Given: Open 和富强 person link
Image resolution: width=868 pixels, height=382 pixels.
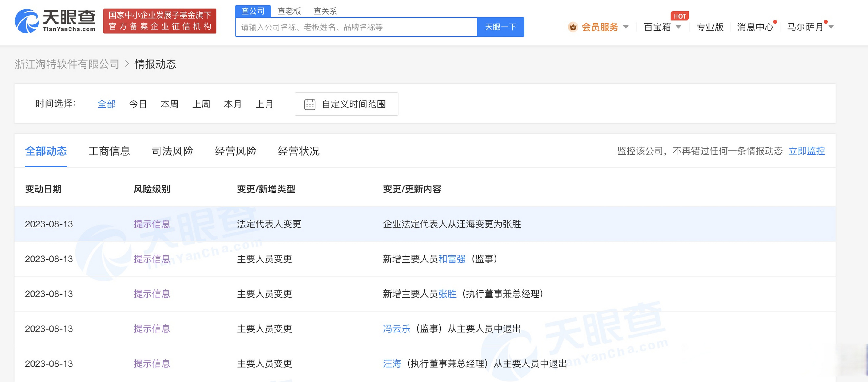Looking at the screenshot, I should 452,259.
